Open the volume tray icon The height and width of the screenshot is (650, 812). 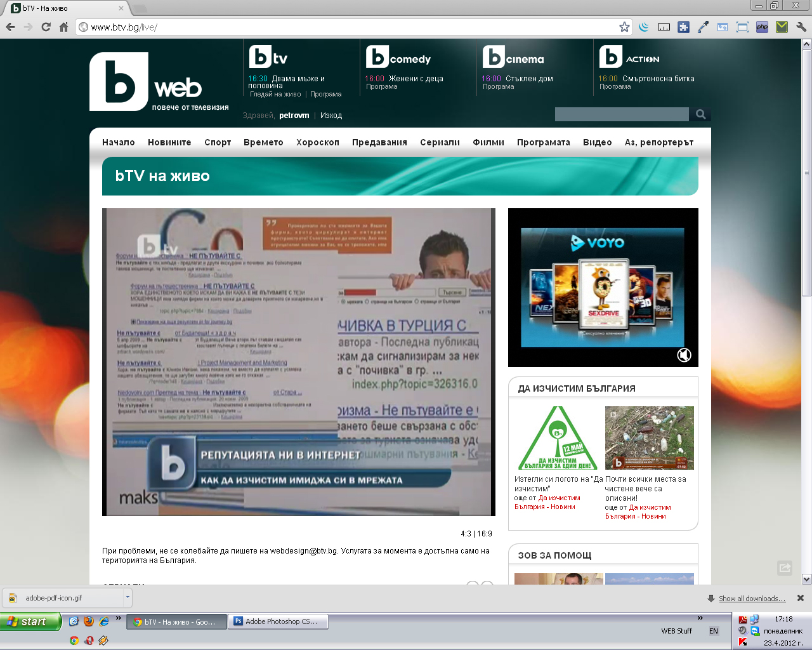(x=743, y=631)
